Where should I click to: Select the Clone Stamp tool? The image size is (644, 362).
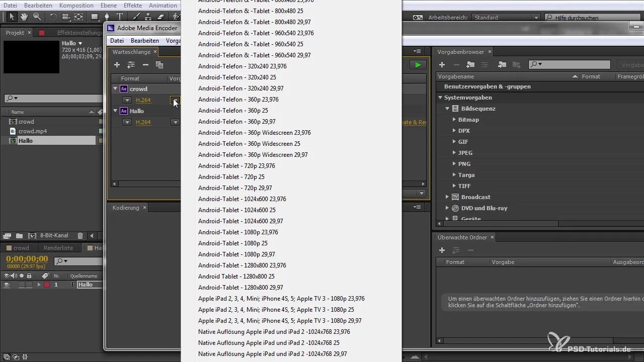[x=148, y=17]
